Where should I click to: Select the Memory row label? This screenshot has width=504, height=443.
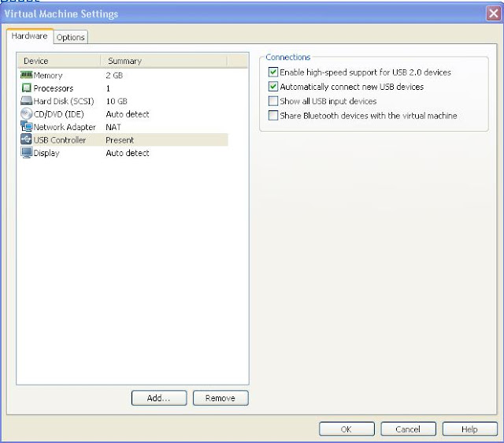pos(48,76)
